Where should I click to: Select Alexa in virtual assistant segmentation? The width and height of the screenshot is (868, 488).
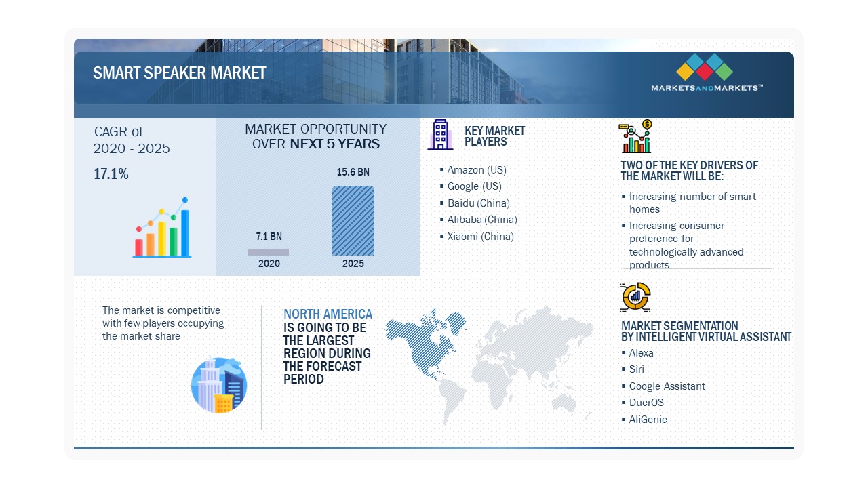click(641, 353)
